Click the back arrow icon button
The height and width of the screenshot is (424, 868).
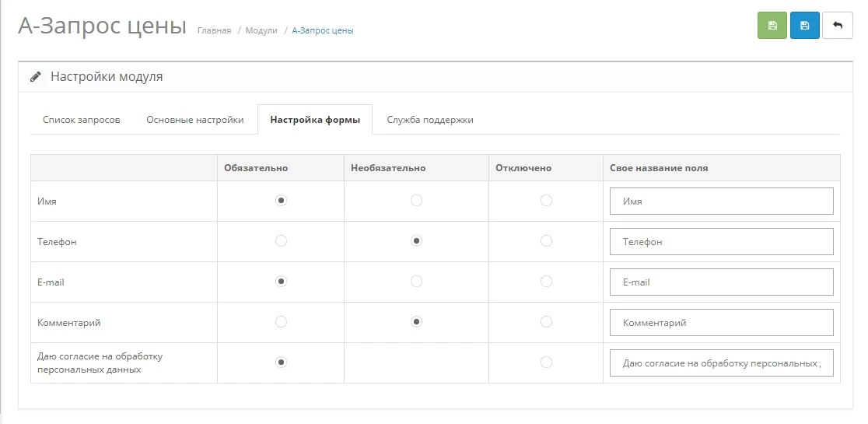(x=837, y=26)
